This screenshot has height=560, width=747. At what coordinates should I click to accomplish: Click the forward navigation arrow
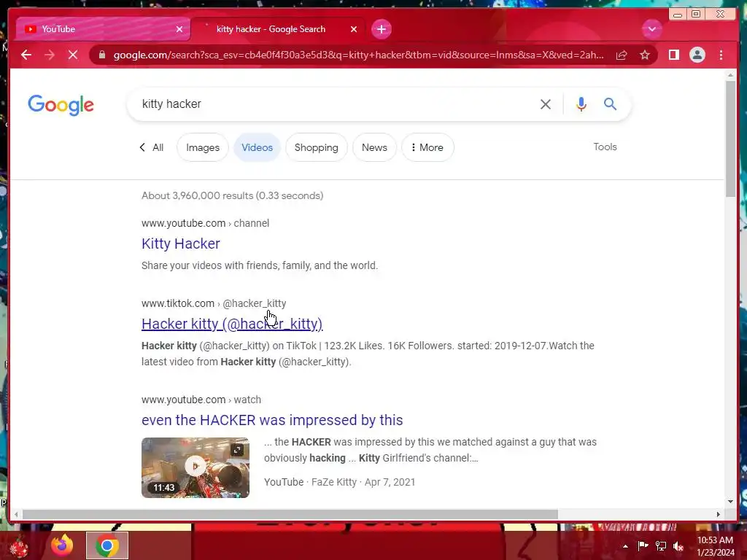pos(50,55)
